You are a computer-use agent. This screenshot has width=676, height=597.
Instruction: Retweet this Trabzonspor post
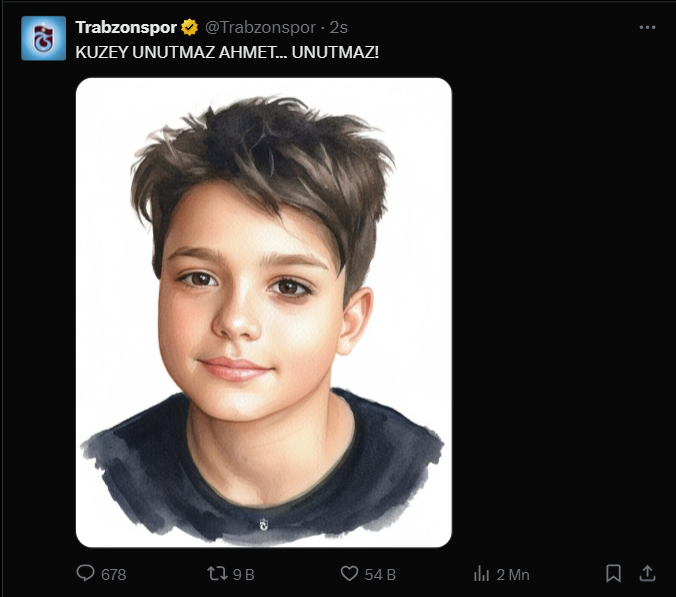click(215, 573)
